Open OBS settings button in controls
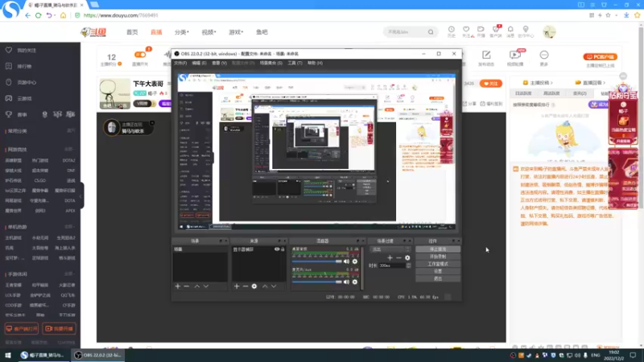This screenshot has height=362, width=644. pyautogui.click(x=438, y=271)
